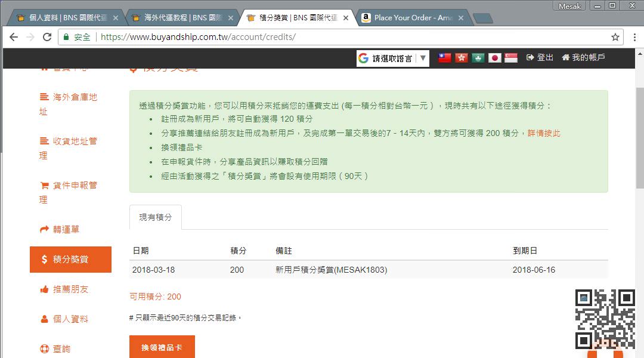Image resolution: width=644 pixels, height=358 pixels.
Task: Go to 推薦朋友 in the sidebar
Action: (70, 289)
